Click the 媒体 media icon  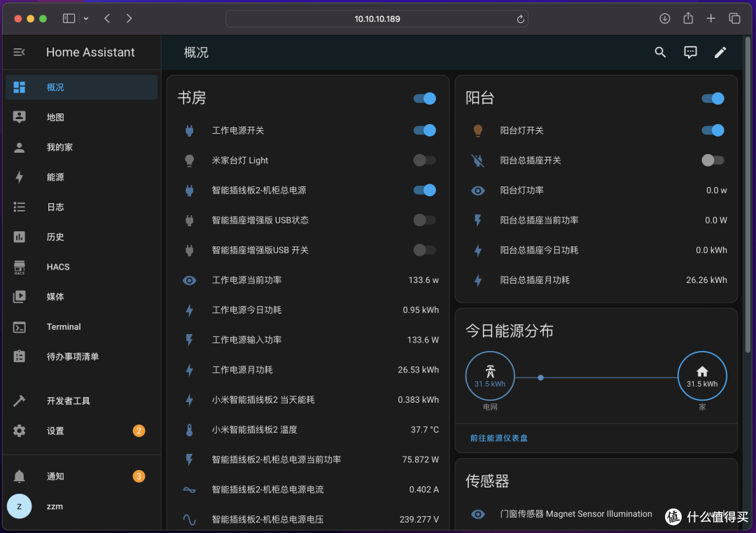pos(20,297)
